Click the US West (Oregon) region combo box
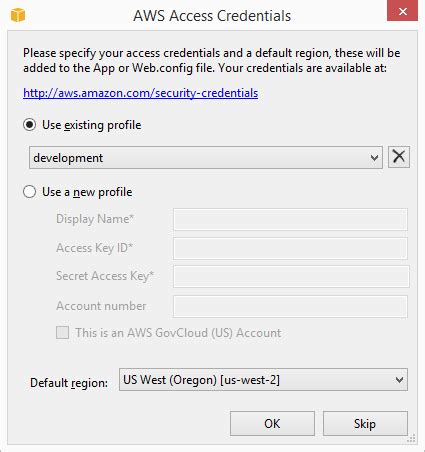 click(x=263, y=380)
